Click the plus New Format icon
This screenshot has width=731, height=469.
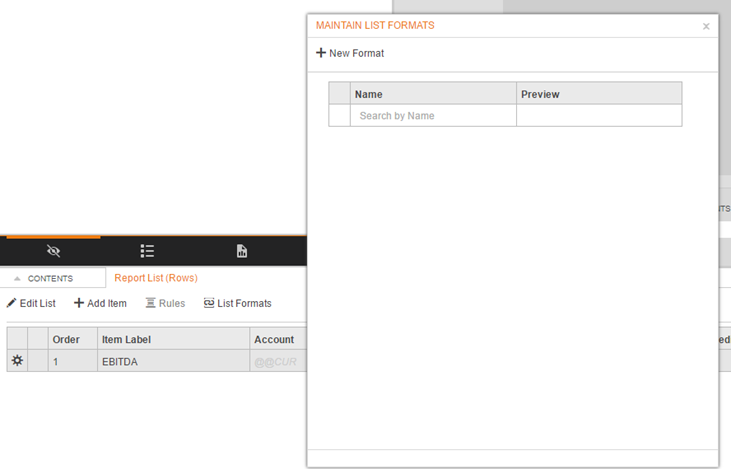click(x=321, y=53)
